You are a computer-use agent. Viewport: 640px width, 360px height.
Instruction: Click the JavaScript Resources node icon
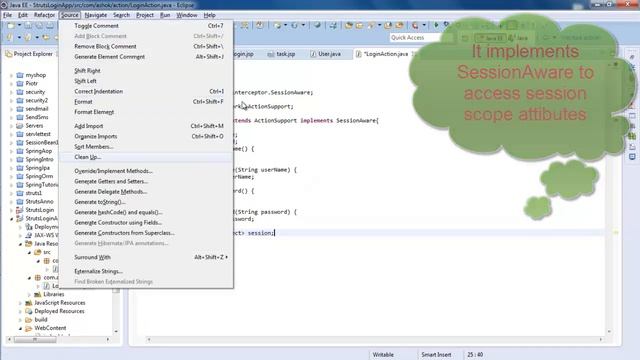click(29, 303)
